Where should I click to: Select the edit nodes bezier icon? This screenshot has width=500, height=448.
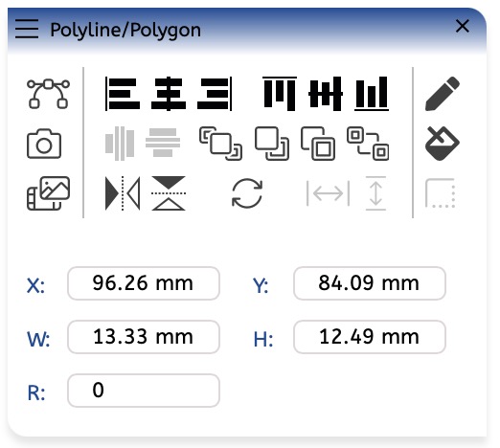tap(48, 94)
